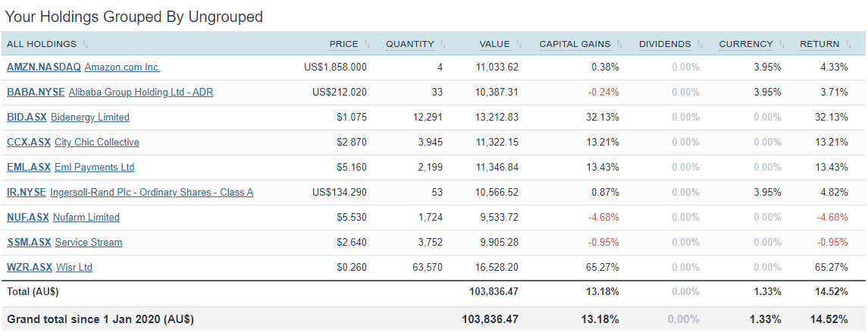Image resolution: width=868 pixels, height=336 pixels.
Task: Sort by CAPITAL GAINS column header
Action: tap(575, 44)
